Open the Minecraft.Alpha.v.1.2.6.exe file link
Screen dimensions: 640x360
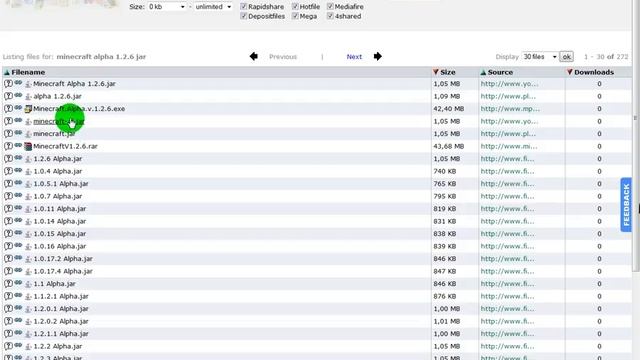click(x=79, y=109)
